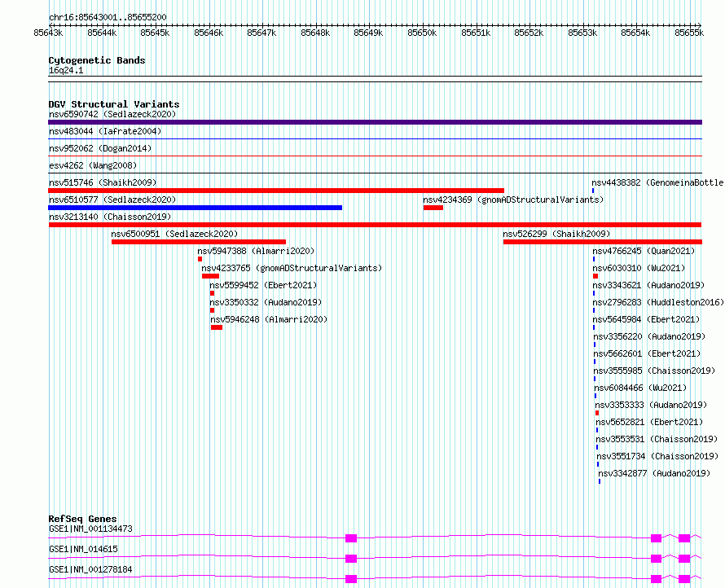The image size is (725, 588).
Task: Open nsv3356220 (Audano2019) label
Action: pyautogui.click(x=649, y=336)
